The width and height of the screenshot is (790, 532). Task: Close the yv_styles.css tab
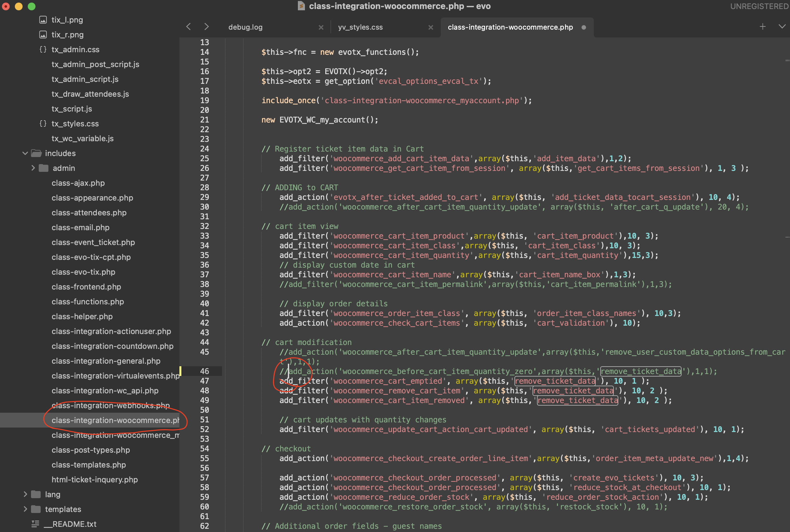click(x=430, y=27)
